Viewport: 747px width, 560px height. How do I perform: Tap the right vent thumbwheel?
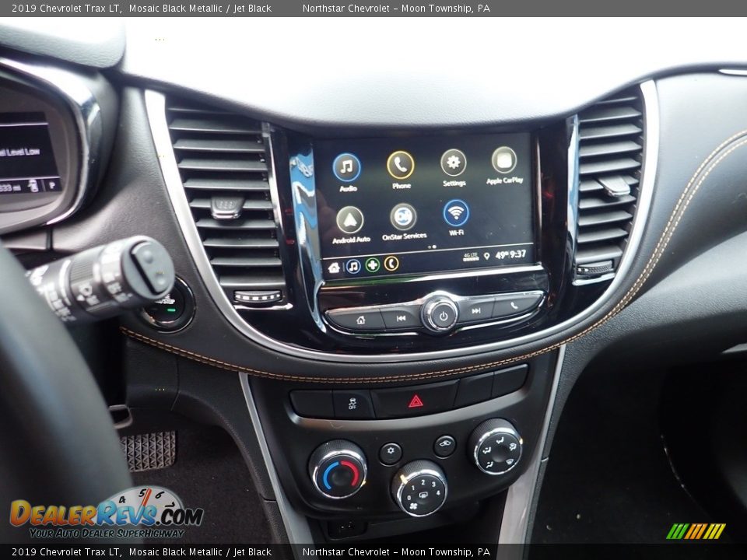click(x=595, y=269)
